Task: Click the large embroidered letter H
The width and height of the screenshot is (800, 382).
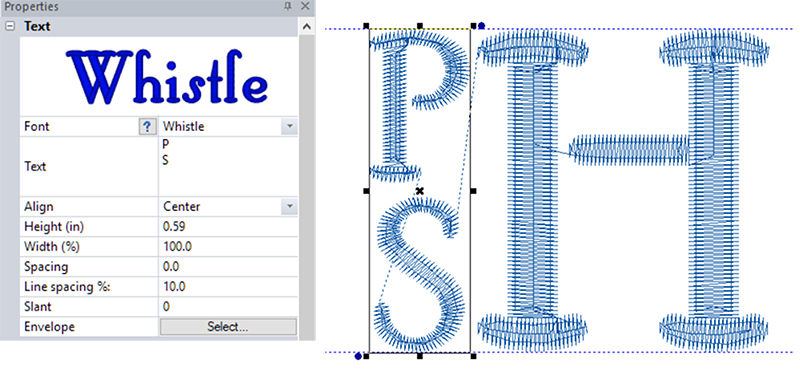Action: [622, 189]
